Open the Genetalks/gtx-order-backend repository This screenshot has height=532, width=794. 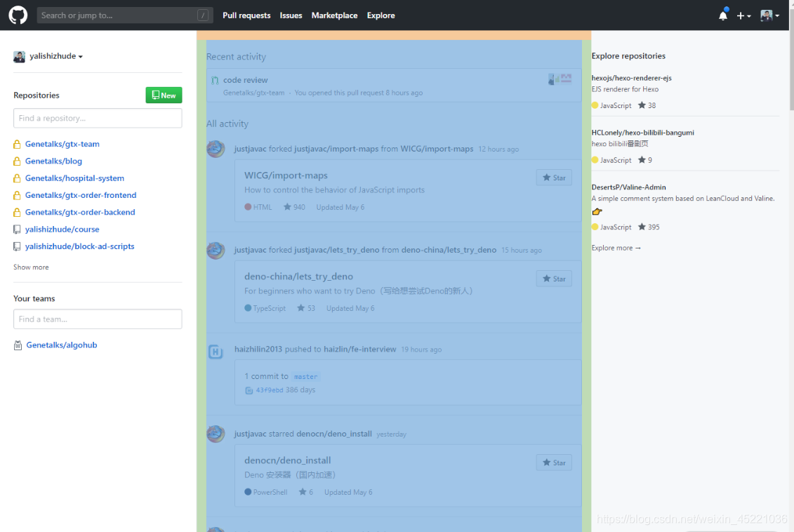(80, 212)
